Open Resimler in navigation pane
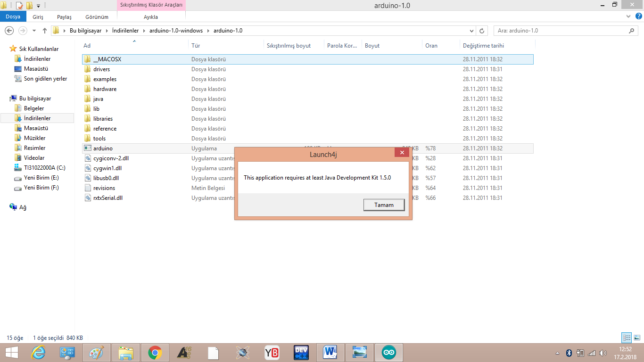Viewport: 644px width, 362px height. click(x=34, y=148)
